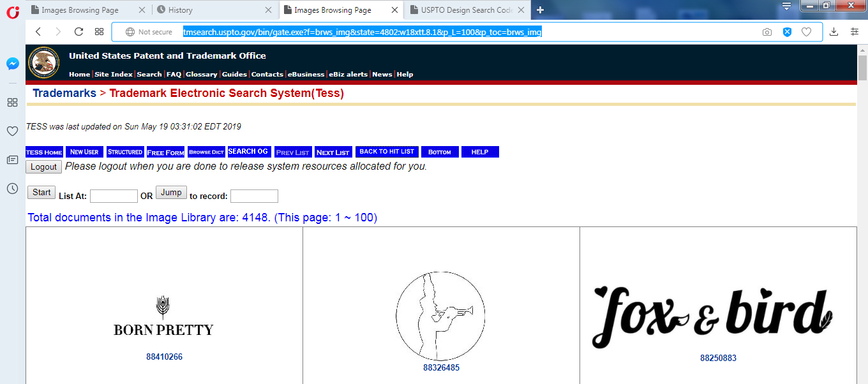The width and height of the screenshot is (868, 384).
Task: Open serial number 88250883 link
Action: tap(718, 358)
